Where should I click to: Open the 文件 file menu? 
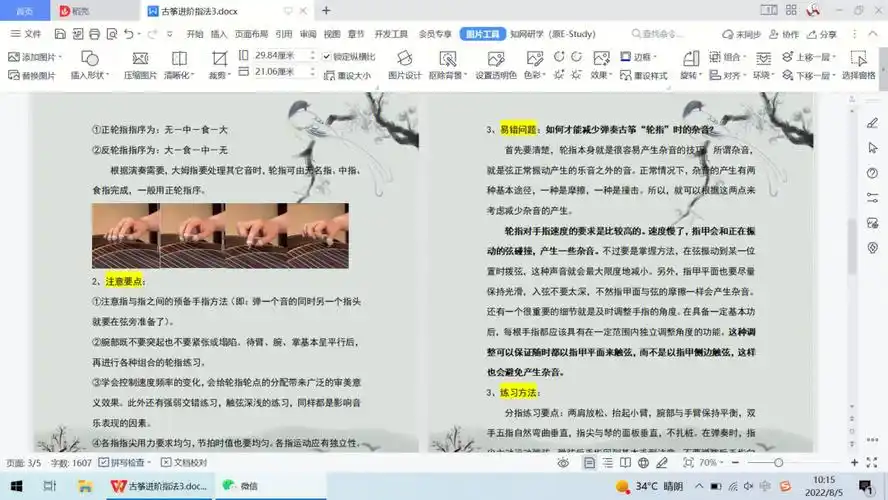26,34
